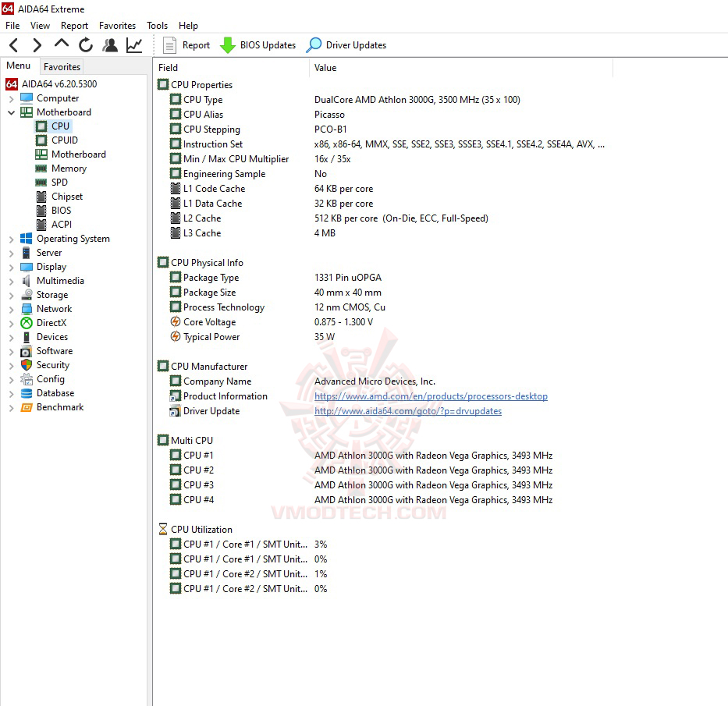Select the Config tree item

click(51, 379)
